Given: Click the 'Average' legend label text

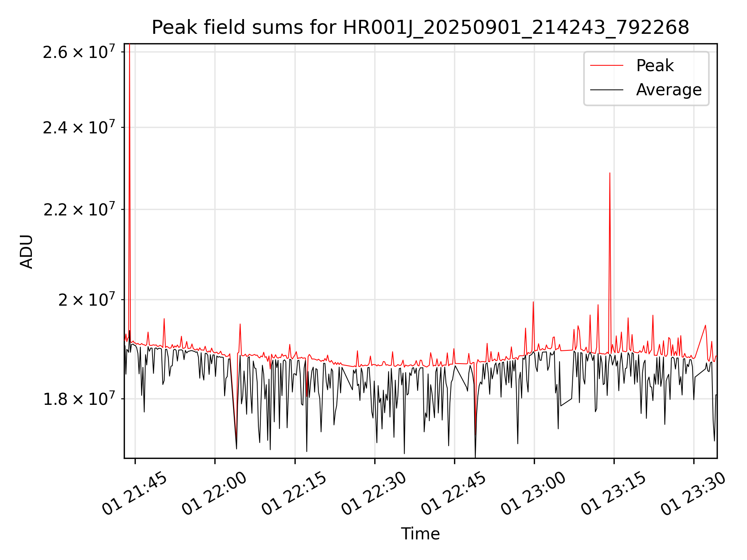Looking at the screenshot, I should (x=668, y=90).
